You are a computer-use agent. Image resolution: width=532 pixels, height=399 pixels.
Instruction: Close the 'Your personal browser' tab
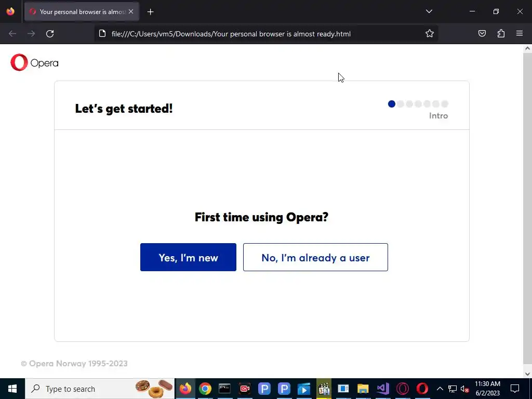click(x=131, y=11)
